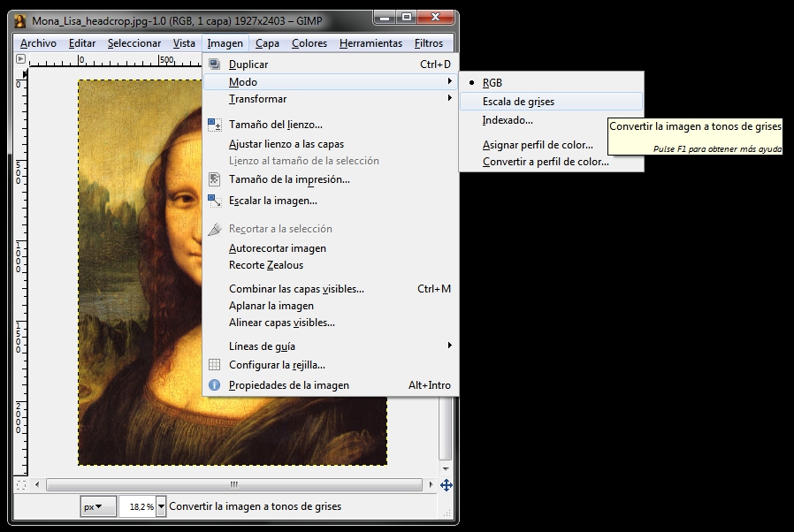
Task: Click the Tamaño de la impresión icon
Action: point(215,179)
